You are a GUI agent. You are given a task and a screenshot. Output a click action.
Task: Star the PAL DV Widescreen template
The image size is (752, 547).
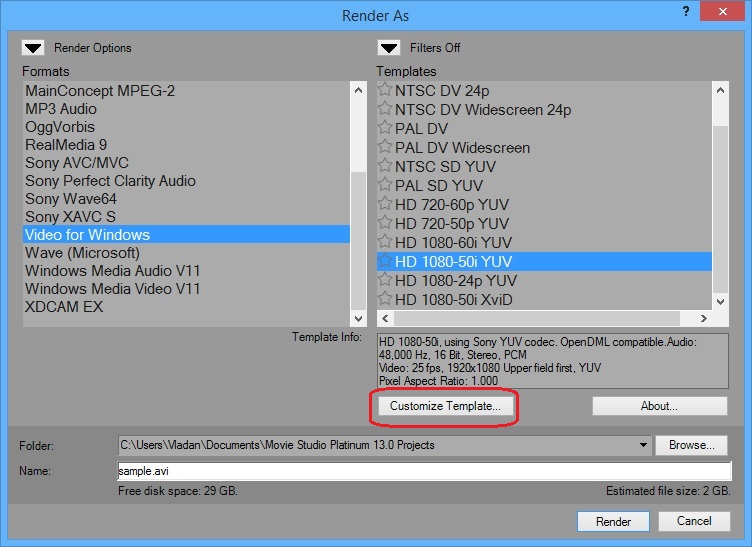385,148
